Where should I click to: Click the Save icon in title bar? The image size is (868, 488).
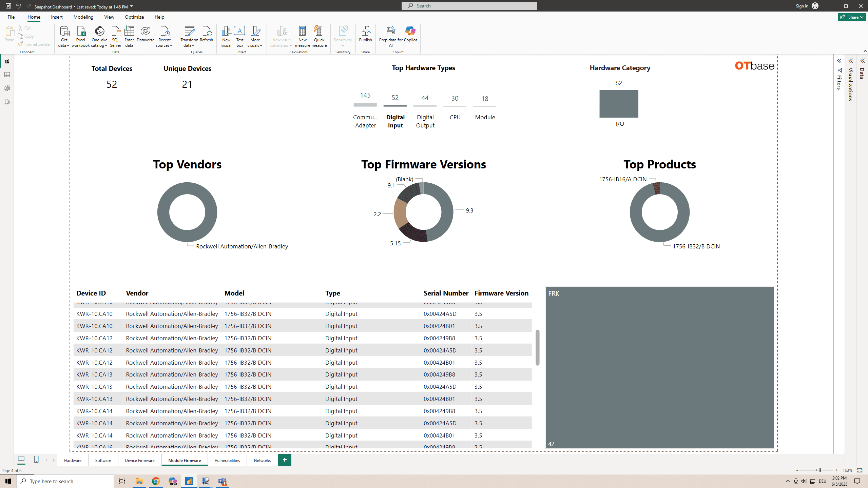coord(8,6)
